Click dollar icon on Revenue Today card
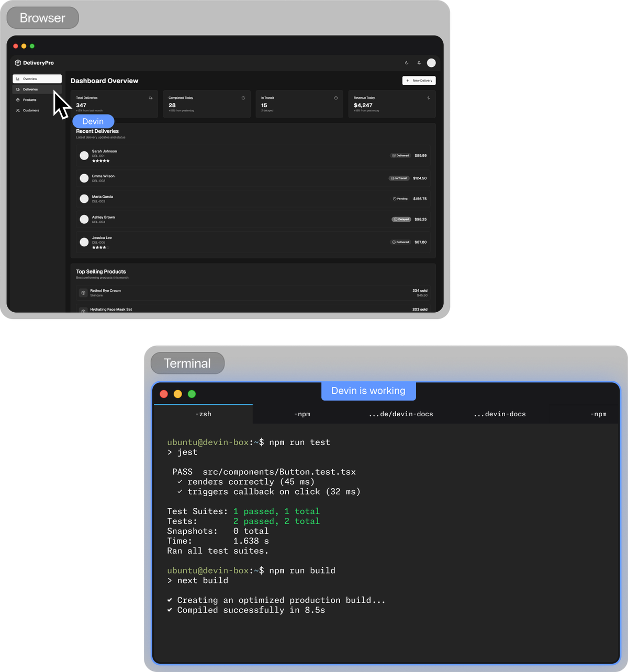The height and width of the screenshot is (672, 628). 429,98
